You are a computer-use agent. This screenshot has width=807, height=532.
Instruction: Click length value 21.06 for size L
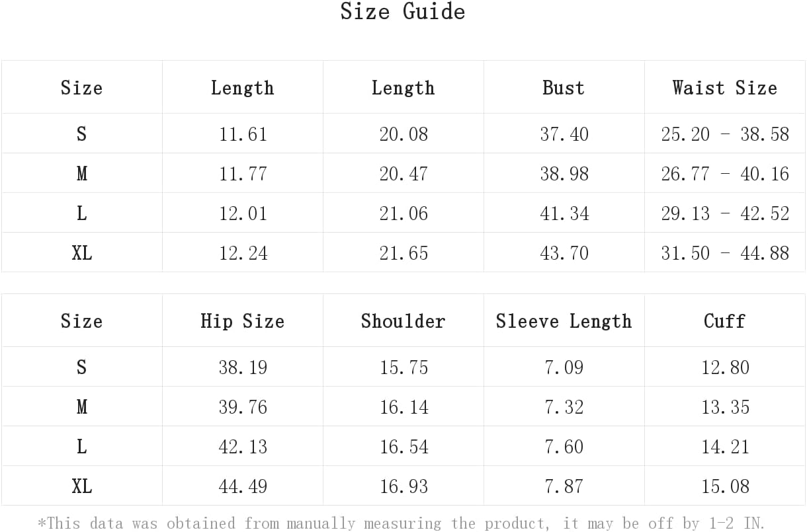(x=403, y=213)
